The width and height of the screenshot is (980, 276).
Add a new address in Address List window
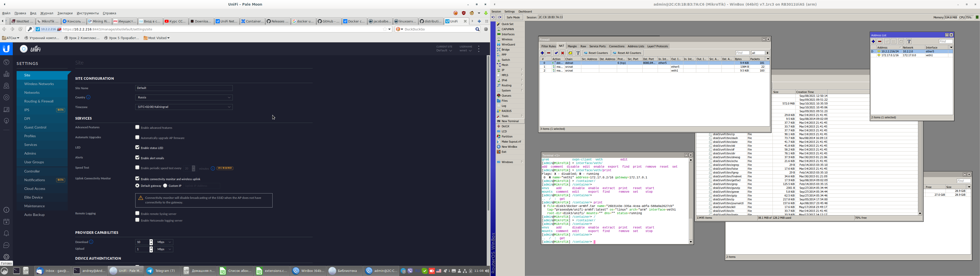(x=873, y=42)
